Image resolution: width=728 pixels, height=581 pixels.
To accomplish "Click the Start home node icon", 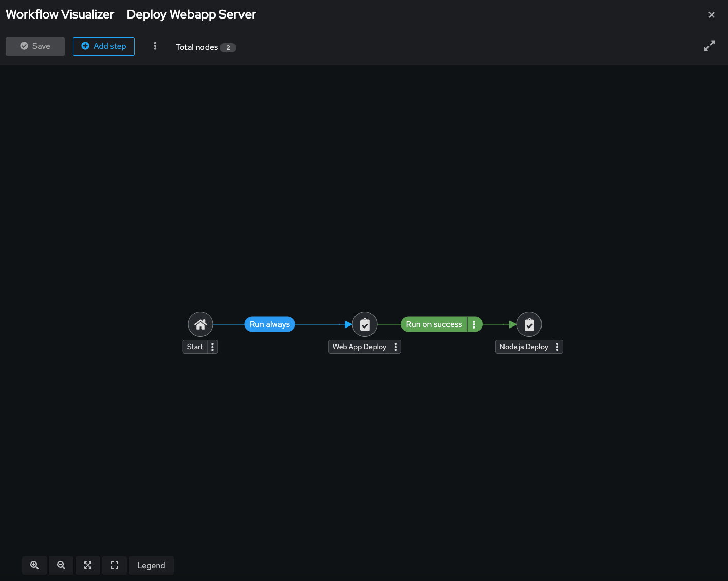I will [200, 324].
